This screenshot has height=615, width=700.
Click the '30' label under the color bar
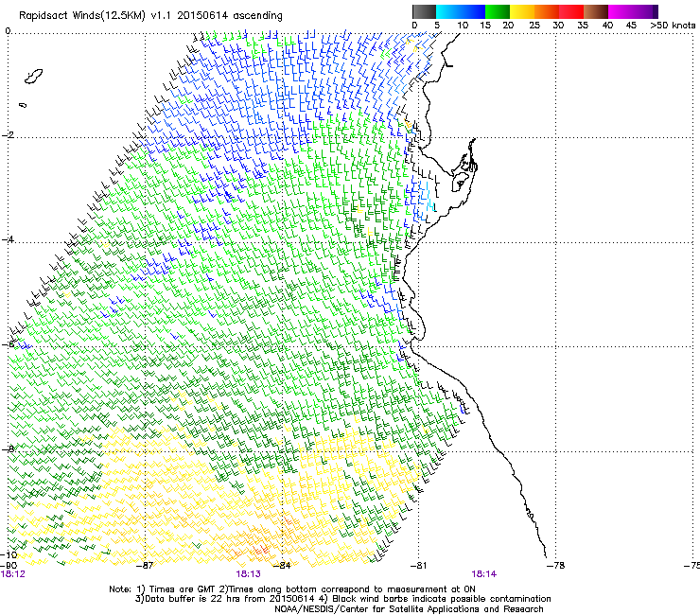click(558, 26)
